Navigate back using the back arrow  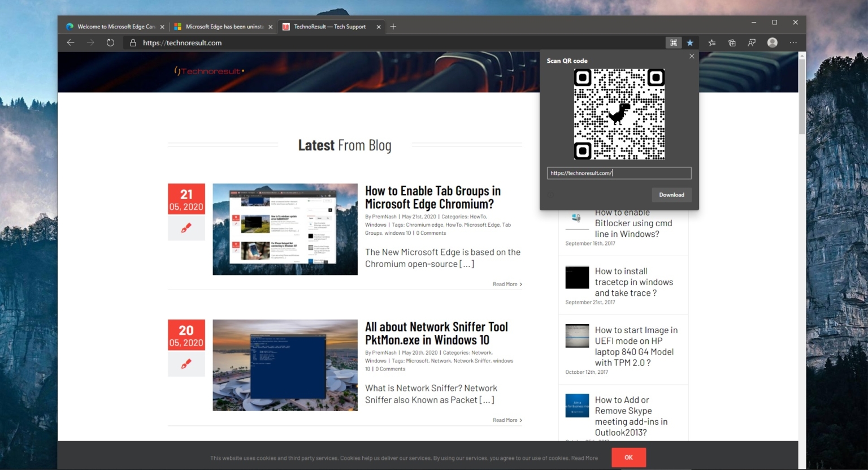coord(70,42)
